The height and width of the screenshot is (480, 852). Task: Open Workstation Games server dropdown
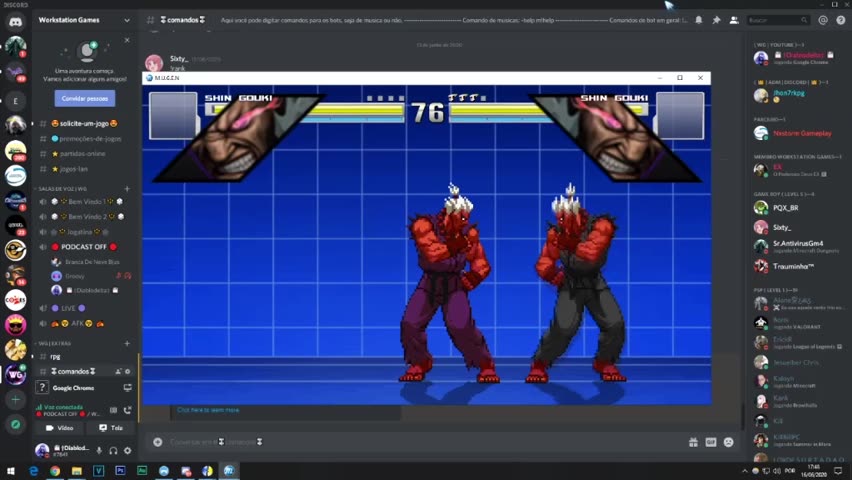126,20
